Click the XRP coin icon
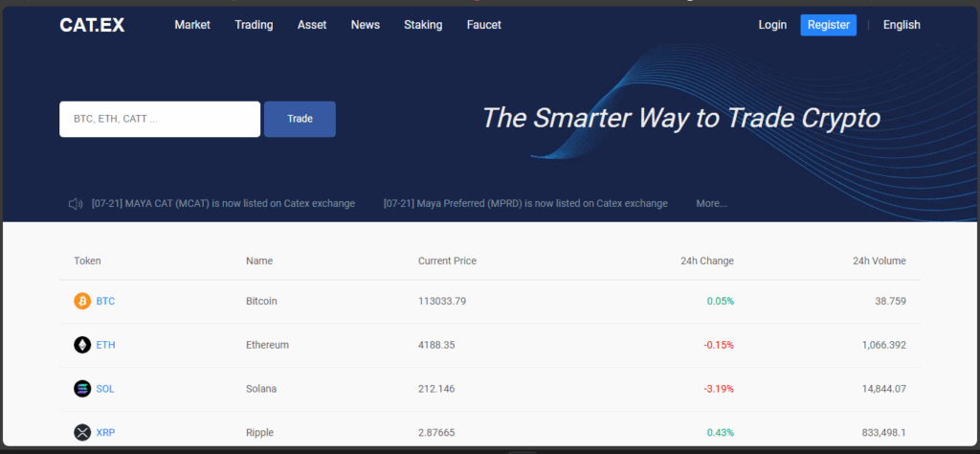This screenshot has width=980, height=454. pyautogui.click(x=82, y=433)
